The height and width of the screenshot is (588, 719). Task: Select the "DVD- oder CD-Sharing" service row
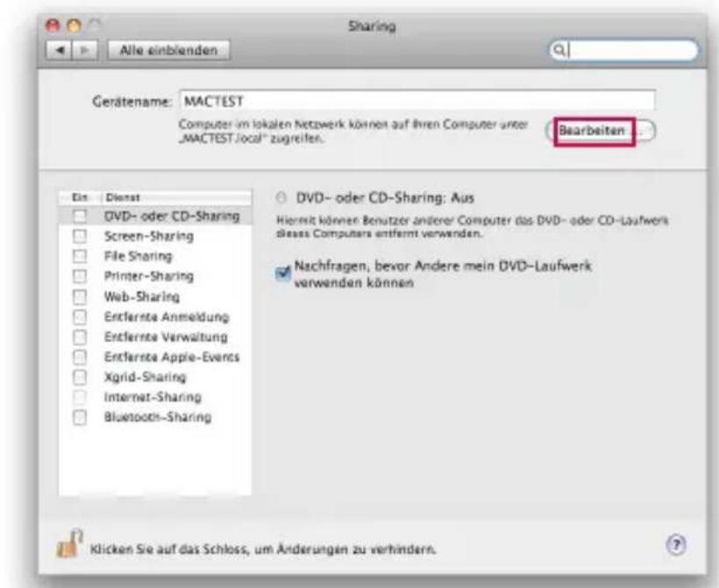click(x=155, y=216)
